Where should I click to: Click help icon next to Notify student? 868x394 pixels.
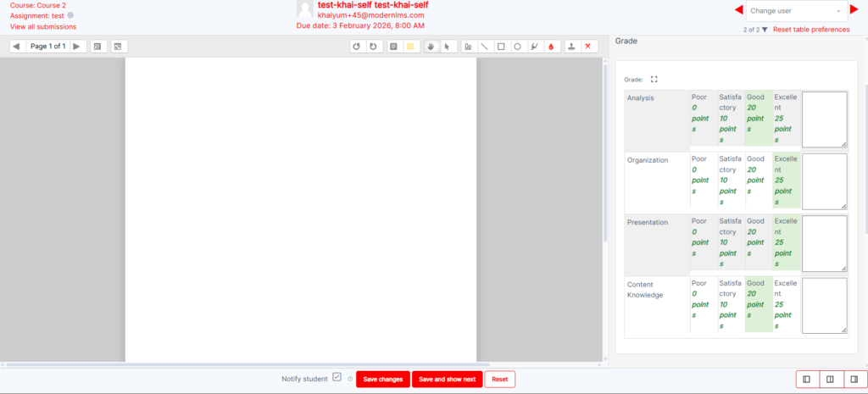pyautogui.click(x=350, y=379)
